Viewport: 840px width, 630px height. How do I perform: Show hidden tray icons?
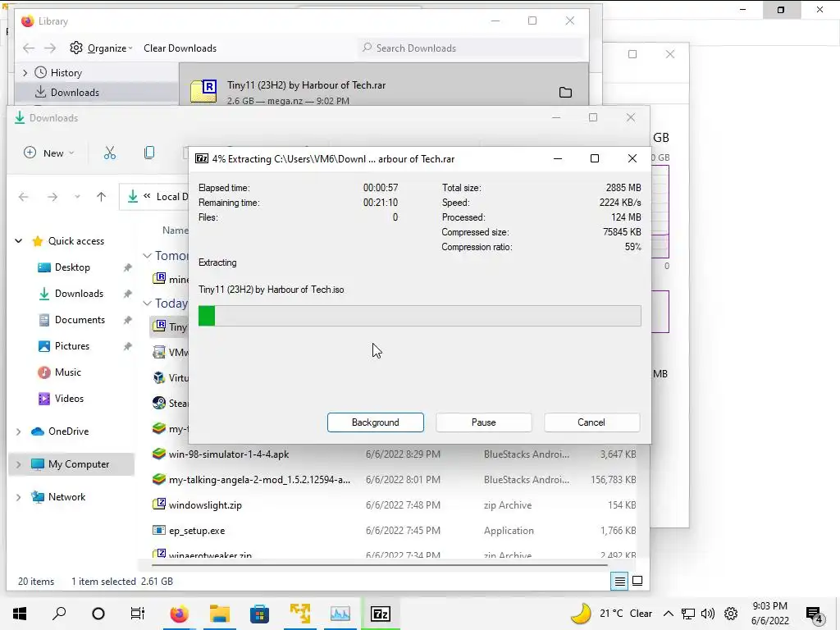[x=668, y=614]
